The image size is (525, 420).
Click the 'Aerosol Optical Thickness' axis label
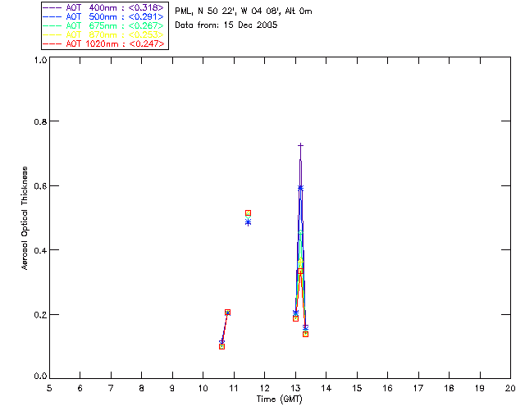(x=25, y=218)
